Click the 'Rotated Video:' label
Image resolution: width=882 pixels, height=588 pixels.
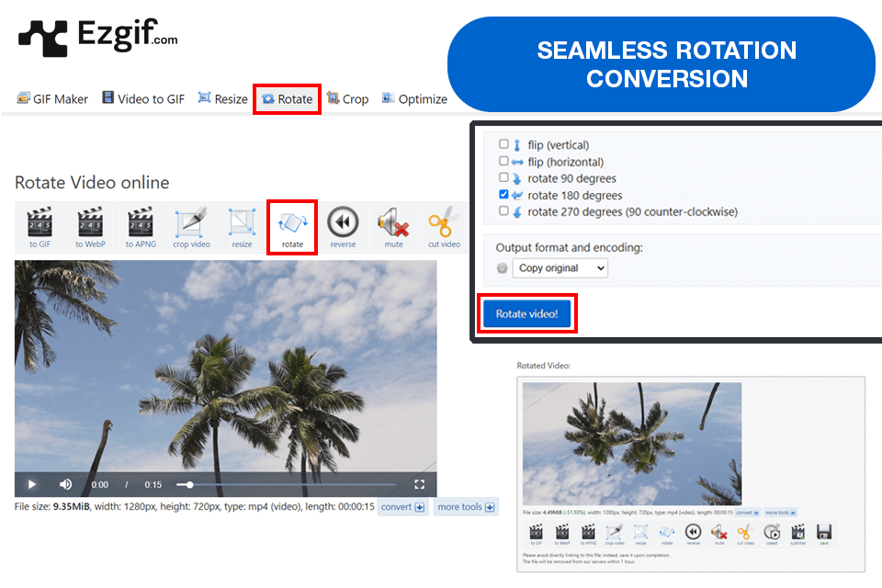tap(543, 366)
